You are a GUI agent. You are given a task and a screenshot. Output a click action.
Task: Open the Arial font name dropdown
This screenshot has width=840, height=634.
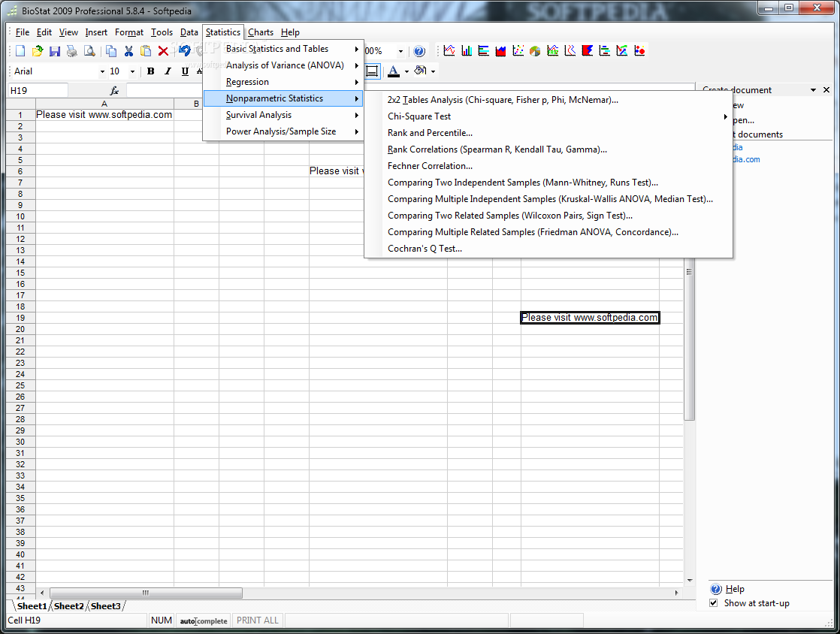102,71
